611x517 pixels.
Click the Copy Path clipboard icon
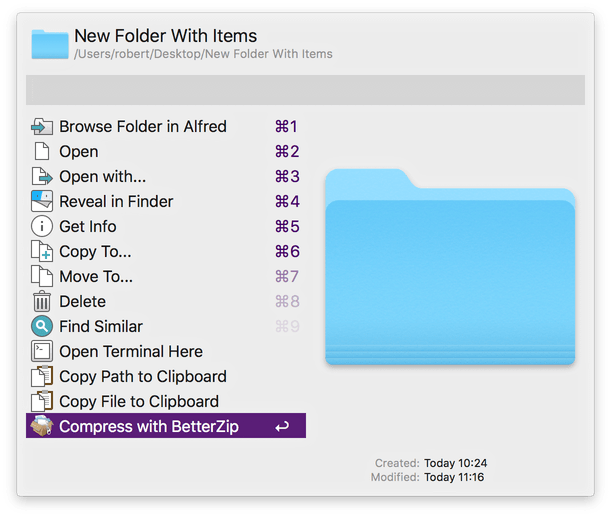(x=42, y=377)
